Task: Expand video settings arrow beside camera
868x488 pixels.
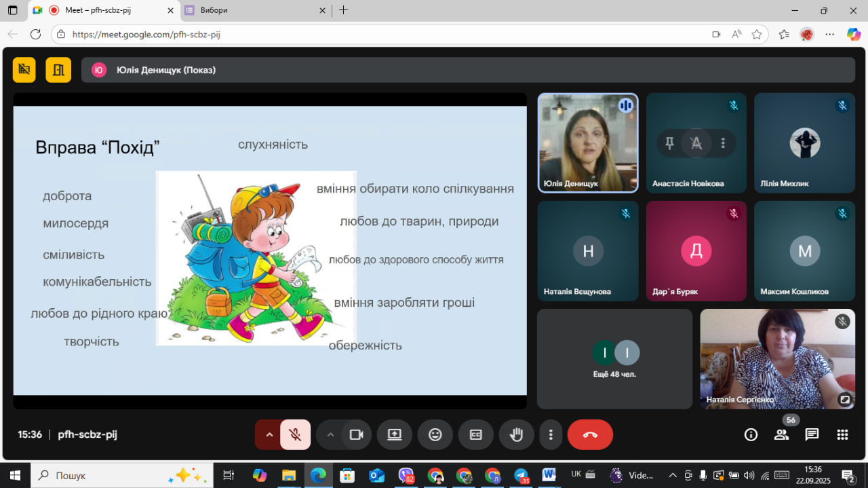Action: coord(330,435)
